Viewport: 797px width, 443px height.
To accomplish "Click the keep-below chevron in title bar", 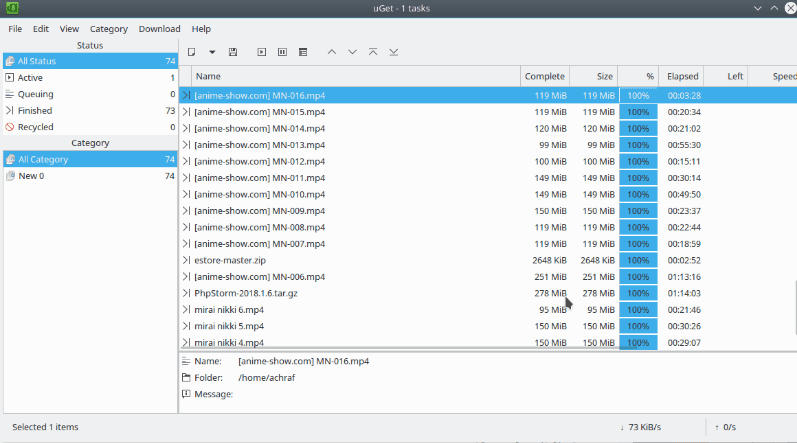I will 757,8.
